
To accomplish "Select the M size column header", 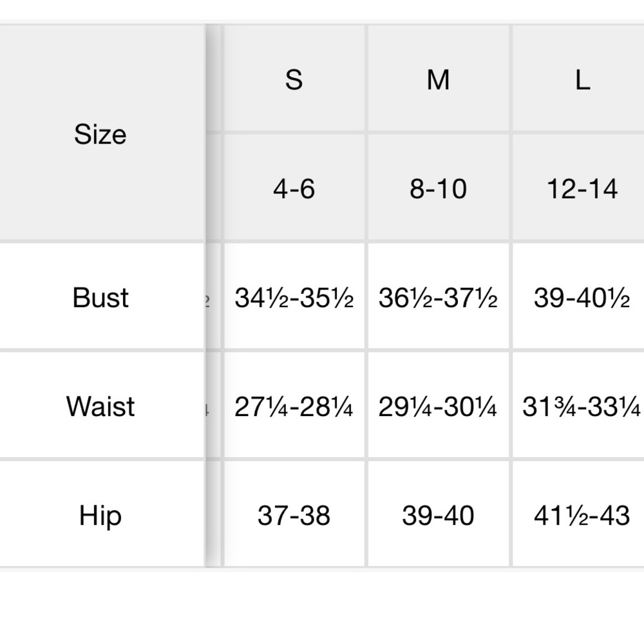I will coord(438,79).
